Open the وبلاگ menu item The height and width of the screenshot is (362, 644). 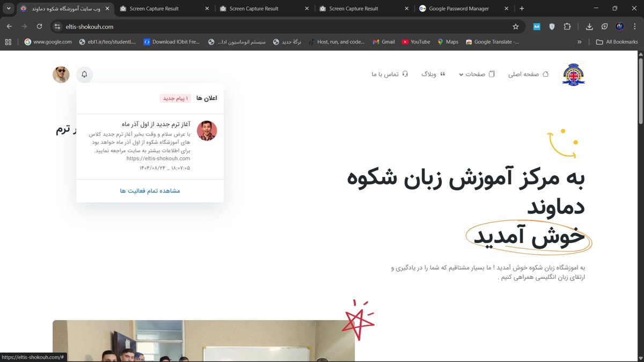pos(433,74)
